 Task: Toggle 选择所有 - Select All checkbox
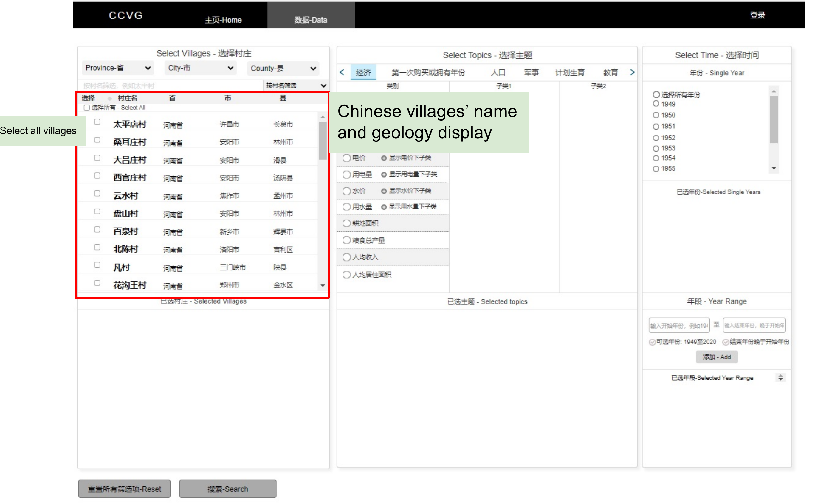pos(87,108)
